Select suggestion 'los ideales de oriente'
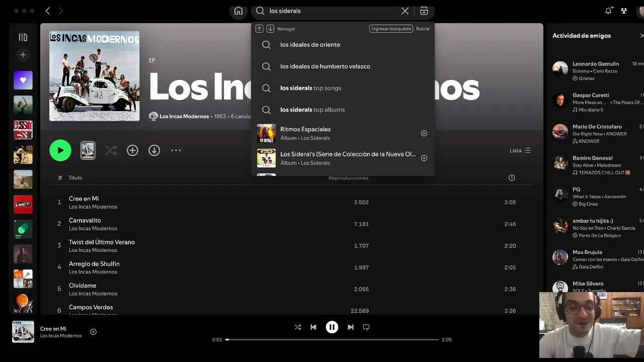This screenshot has width=644, height=362. pyautogui.click(x=343, y=45)
